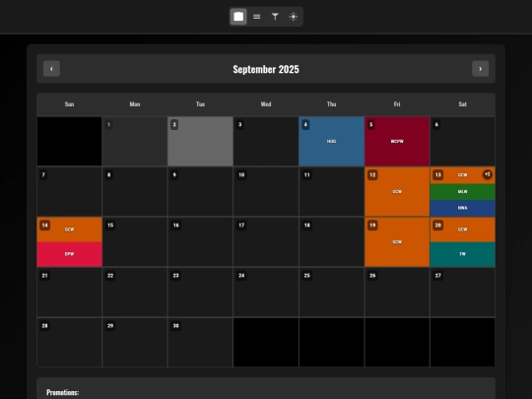Switch to the list view icon

pos(257,17)
